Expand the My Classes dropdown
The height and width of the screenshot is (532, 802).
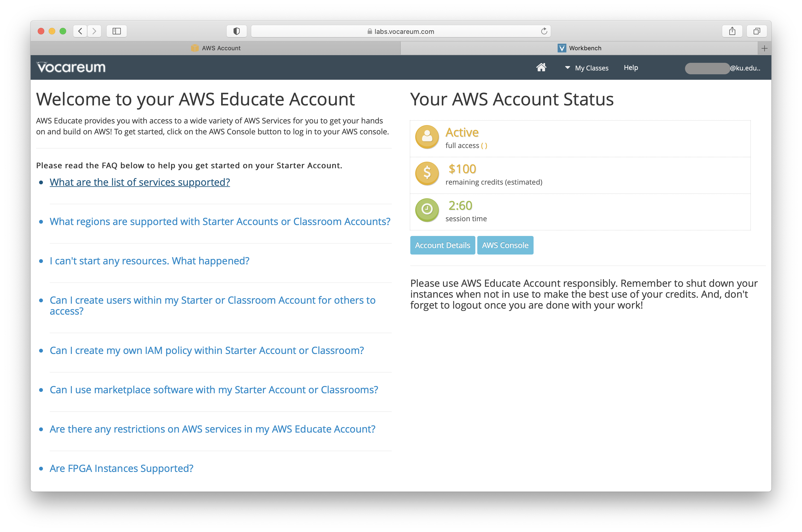point(587,68)
